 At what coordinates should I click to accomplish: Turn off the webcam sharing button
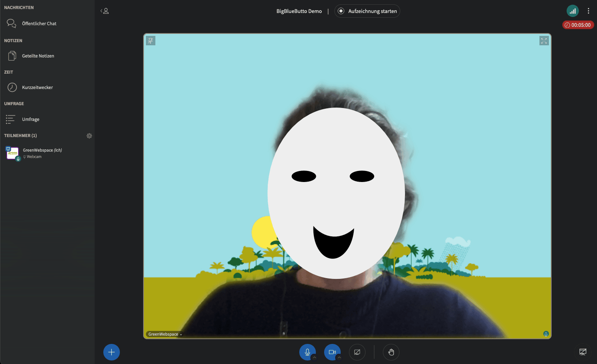tap(332, 352)
